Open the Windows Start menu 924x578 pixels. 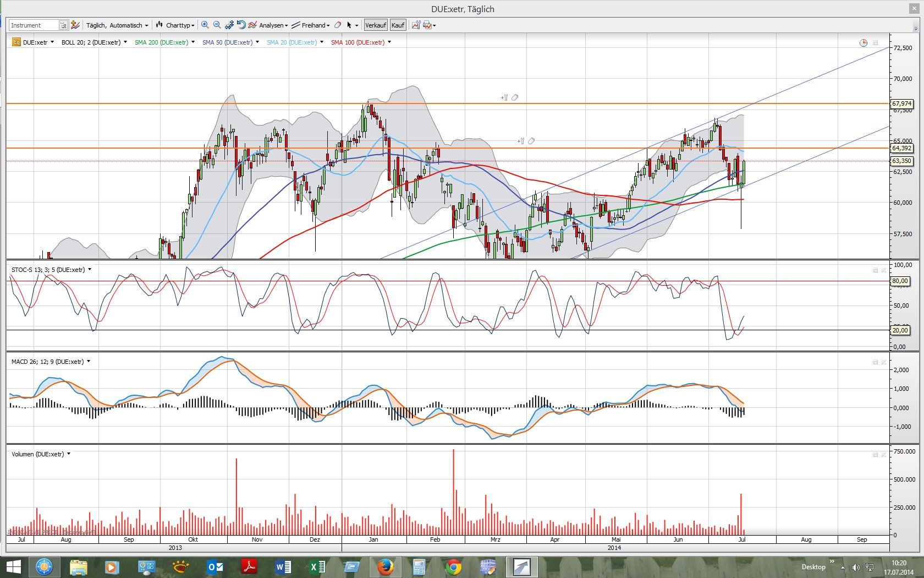13,567
